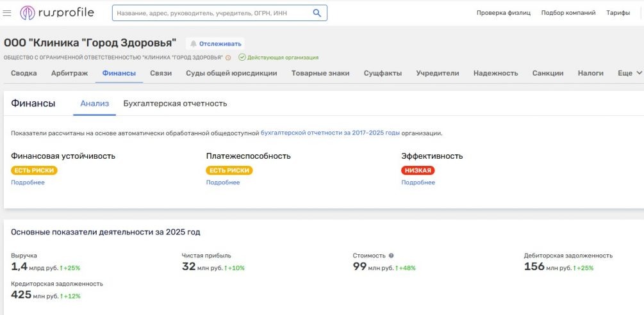Open Товарные знаки tab
The height and width of the screenshot is (315, 644).
pyautogui.click(x=320, y=74)
